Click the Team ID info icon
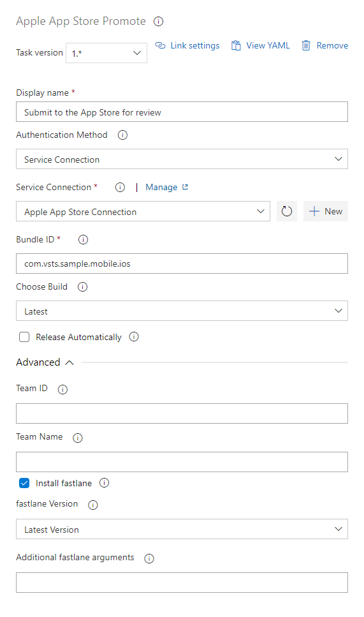The image size is (364, 617). click(x=62, y=389)
